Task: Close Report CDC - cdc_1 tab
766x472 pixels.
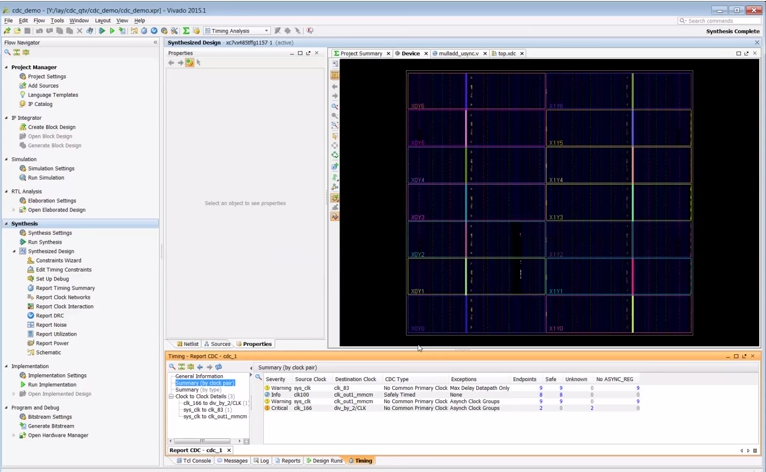Action: 229,450
